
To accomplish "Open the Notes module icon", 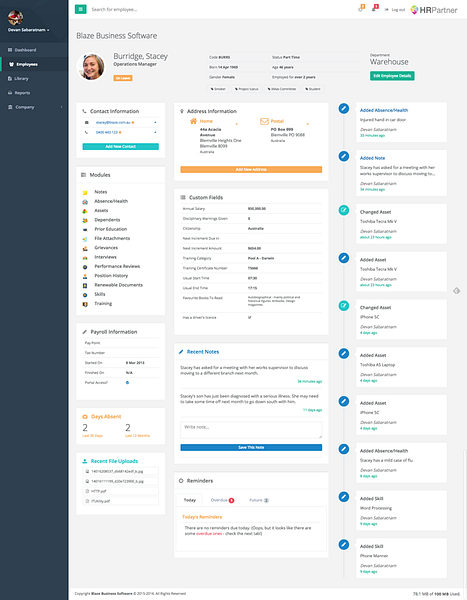I will (x=85, y=192).
